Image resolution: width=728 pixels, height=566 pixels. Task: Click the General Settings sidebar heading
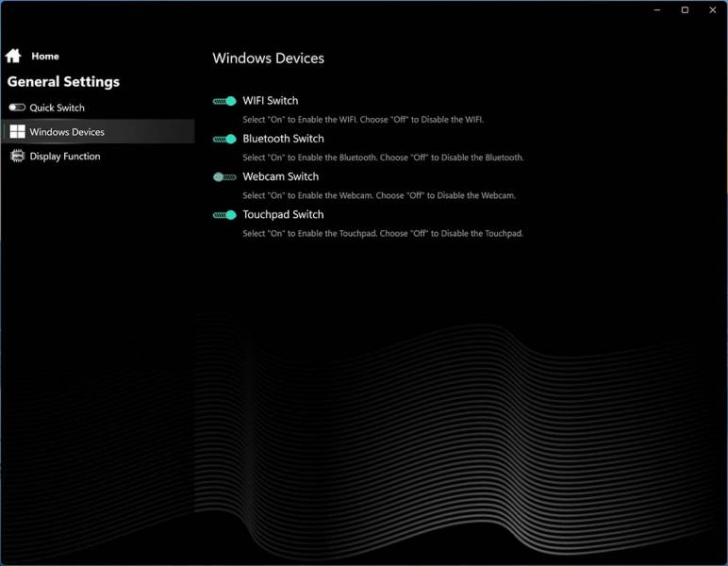pyautogui.click(x=63, y=82)
